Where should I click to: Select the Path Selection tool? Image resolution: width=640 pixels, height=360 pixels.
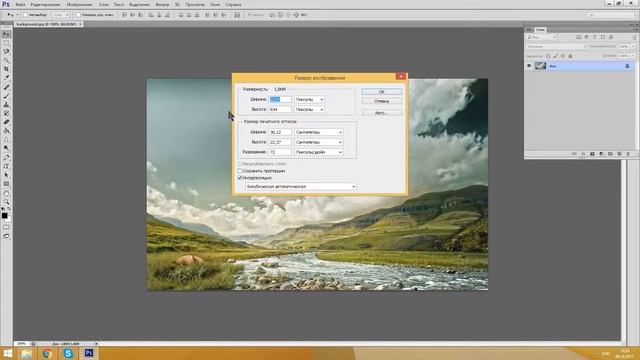pyautogui.click(x=6, y=175)
